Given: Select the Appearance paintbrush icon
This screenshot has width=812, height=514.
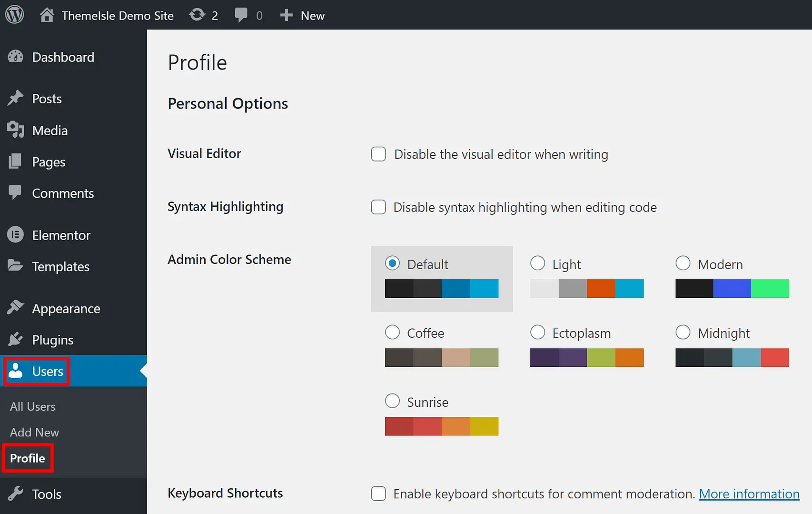Looking at the screenshot, I should [16, 308].
